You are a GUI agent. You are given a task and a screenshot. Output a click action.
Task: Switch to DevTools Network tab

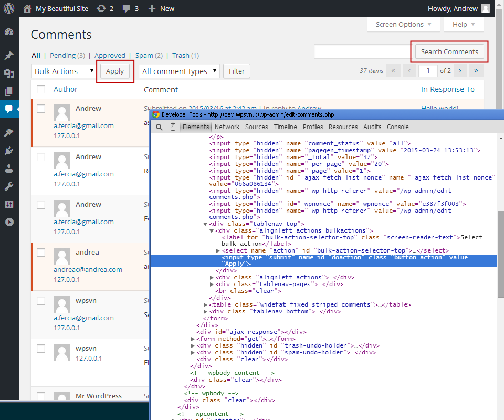click(x=227, y=127)
